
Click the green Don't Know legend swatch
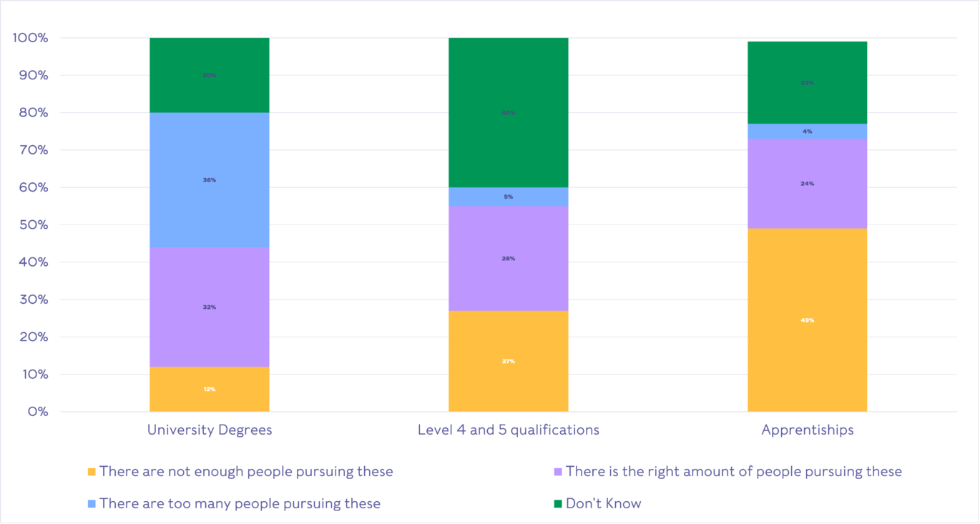[558, 504]
